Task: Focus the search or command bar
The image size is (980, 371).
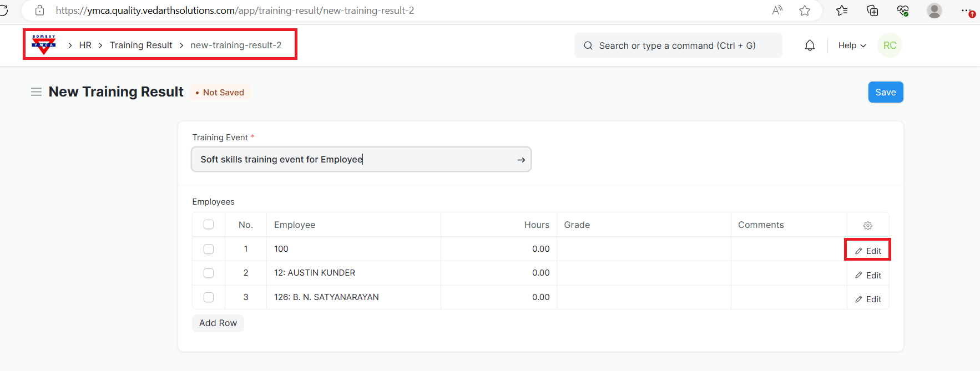Action: tap(678, 45)
